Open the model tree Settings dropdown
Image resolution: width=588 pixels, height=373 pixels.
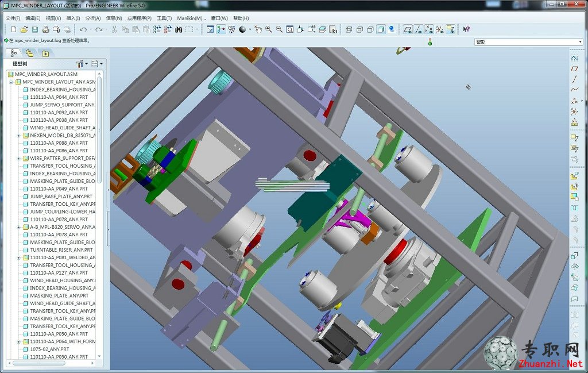click(x=82, y=64)
